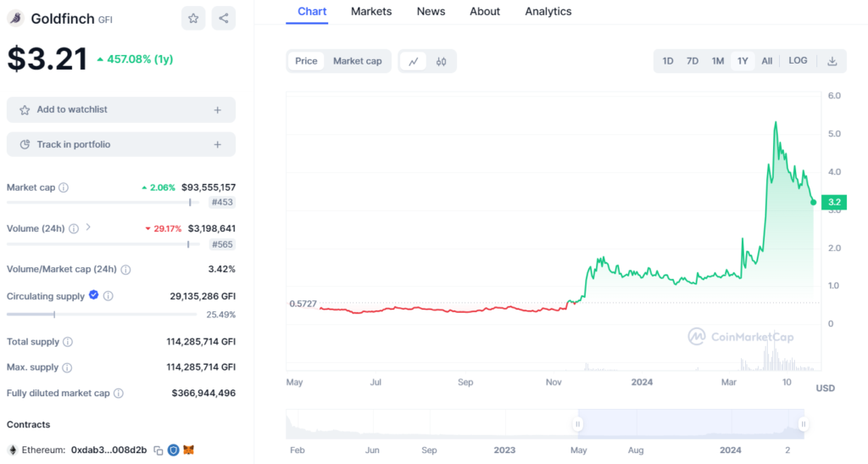Toggle chart to Market cap view
Viewport: 868px width, 464px height.
357,61
